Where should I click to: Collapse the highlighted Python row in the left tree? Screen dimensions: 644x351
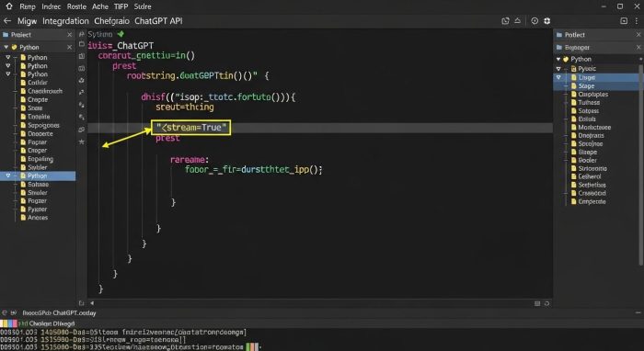pos(7,175)
